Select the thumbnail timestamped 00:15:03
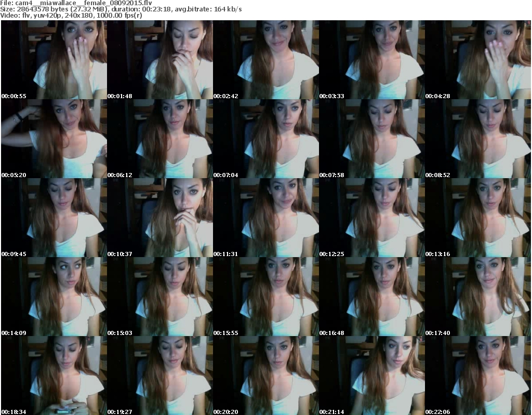The image size is (532, 415). click(x=160, y=297)
